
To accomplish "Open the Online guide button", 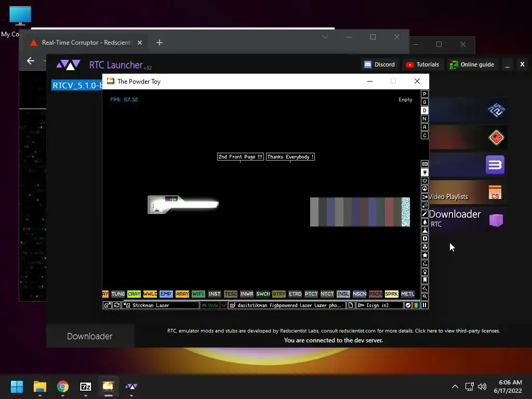I will [472, 64].
